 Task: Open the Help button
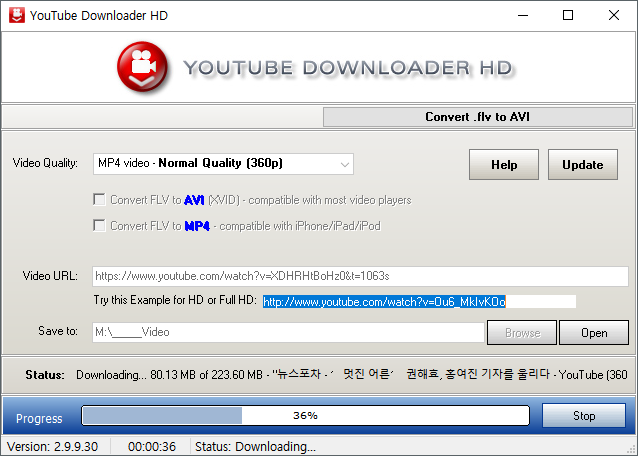click(x=504, y=164)
